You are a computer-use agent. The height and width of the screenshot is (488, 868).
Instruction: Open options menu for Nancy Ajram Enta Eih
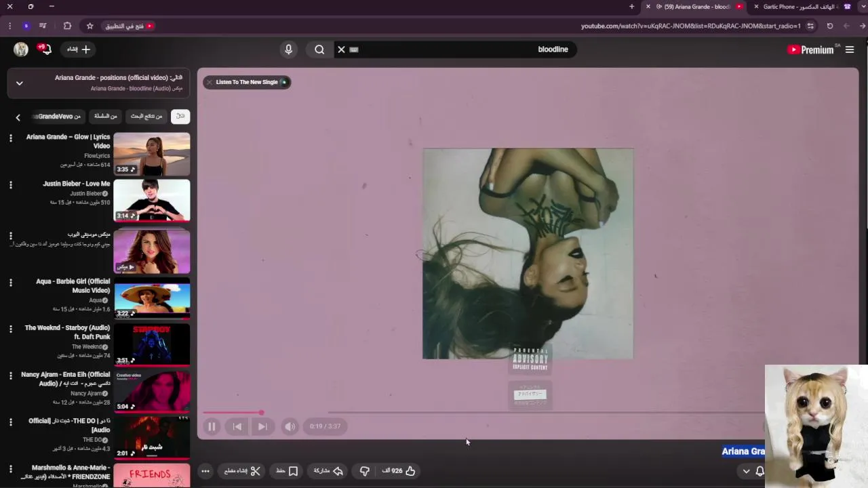tap(10, 375)
